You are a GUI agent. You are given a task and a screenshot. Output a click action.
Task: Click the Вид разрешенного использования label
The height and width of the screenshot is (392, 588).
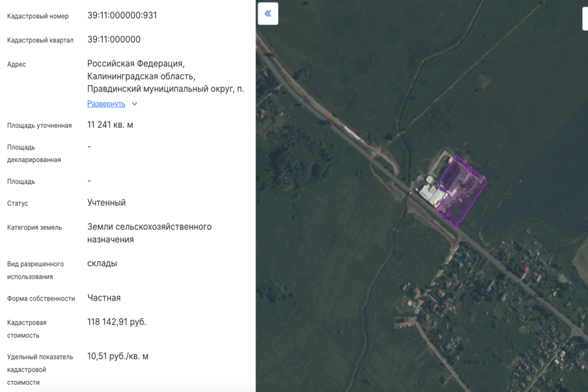pyautogui.click(x=35, y=270)
